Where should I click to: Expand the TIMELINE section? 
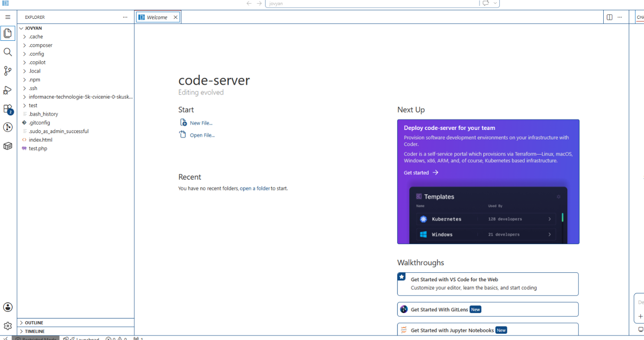(75, 331)
